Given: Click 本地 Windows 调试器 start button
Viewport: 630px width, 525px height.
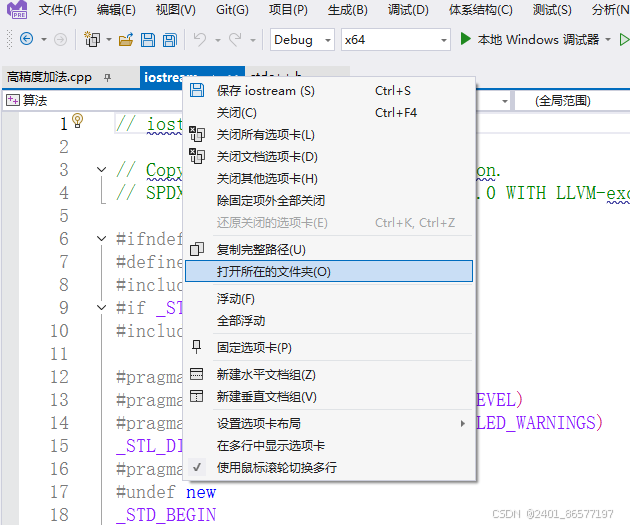Looking at the screenshot, I should click(530, 39).
